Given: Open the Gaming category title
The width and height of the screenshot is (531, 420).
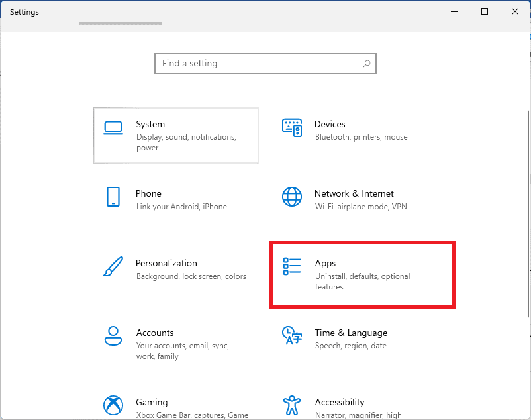Looking at the screenshot, I should [152, 402].
